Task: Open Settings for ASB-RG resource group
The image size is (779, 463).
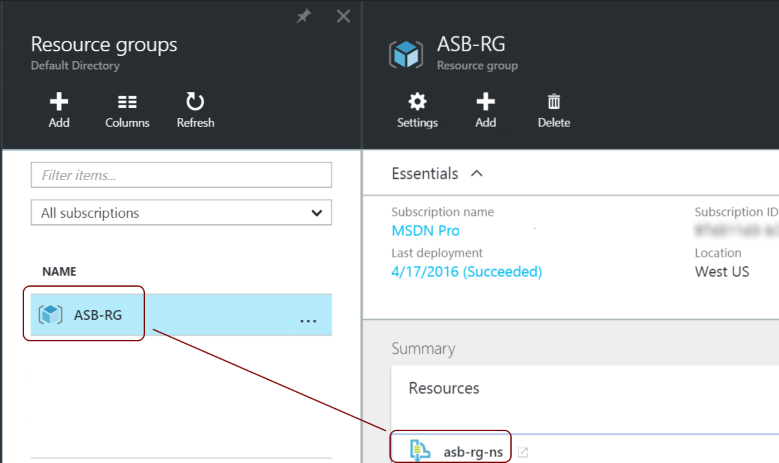Action: click(x=417, y=110)
